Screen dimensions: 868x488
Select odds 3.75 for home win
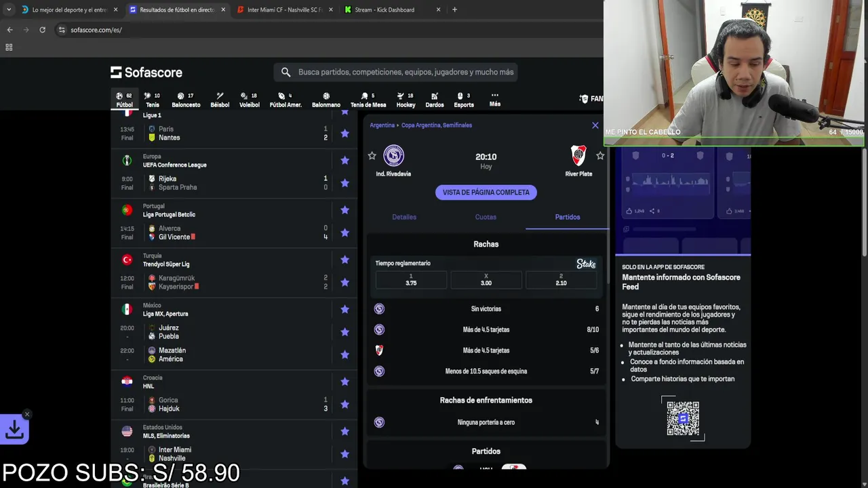tap(411, 280)
